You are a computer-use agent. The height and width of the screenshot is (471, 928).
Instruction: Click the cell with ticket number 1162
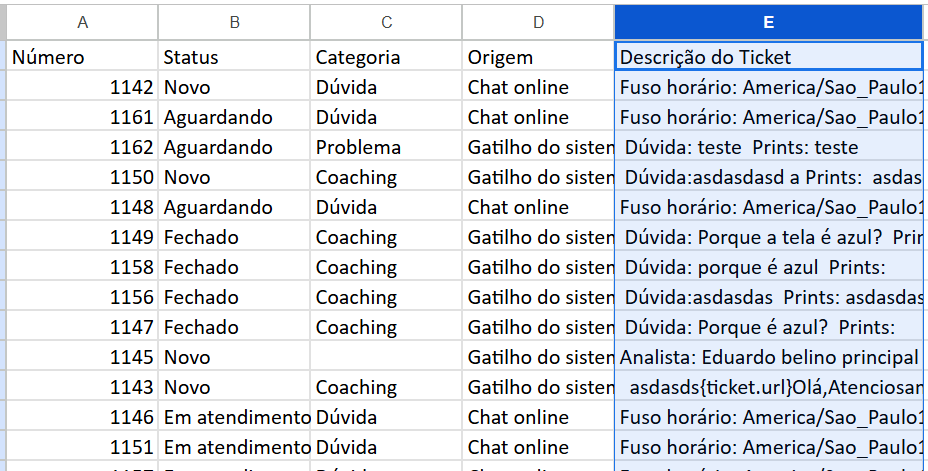tap(82, 147)
